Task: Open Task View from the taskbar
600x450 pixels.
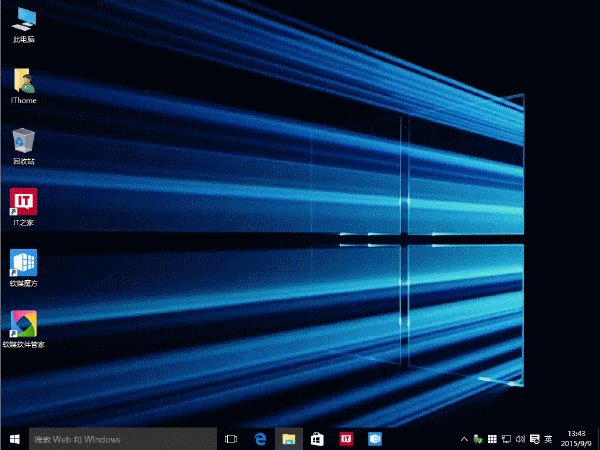Action: click(231, 439)
